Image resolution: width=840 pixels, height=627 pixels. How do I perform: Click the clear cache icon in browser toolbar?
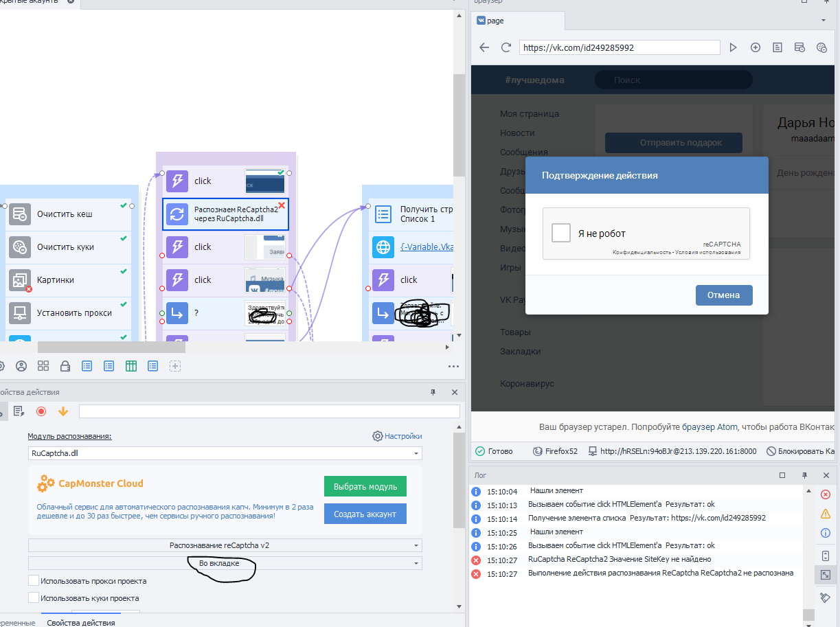799,47
